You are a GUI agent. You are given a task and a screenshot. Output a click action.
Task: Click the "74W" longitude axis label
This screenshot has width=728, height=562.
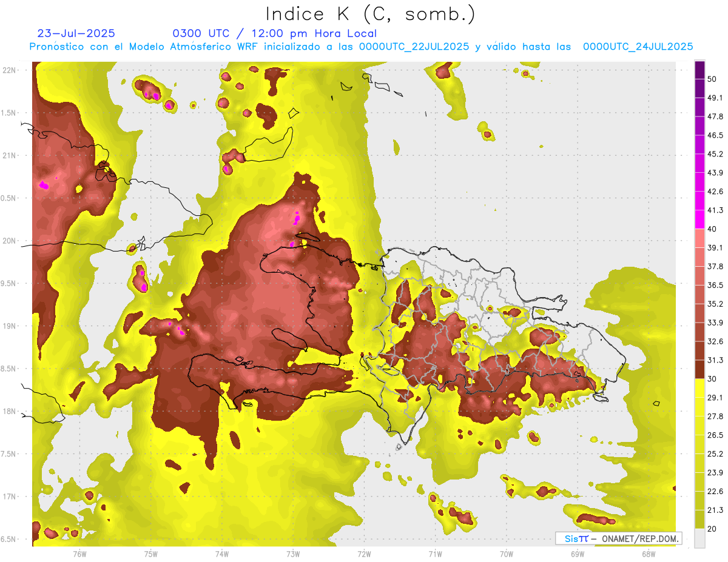click(x=222, y=554)
